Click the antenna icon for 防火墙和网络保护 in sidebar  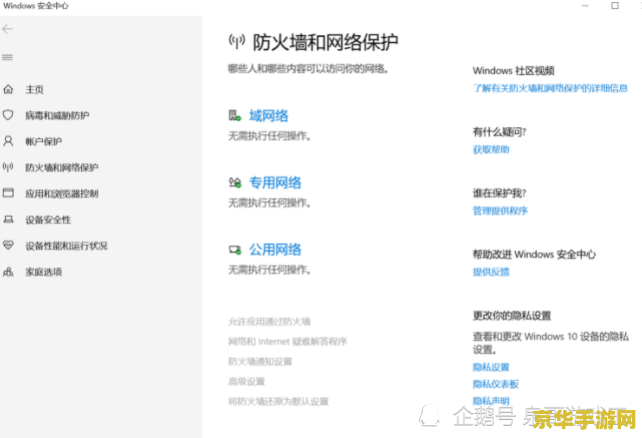pos(8,167)
